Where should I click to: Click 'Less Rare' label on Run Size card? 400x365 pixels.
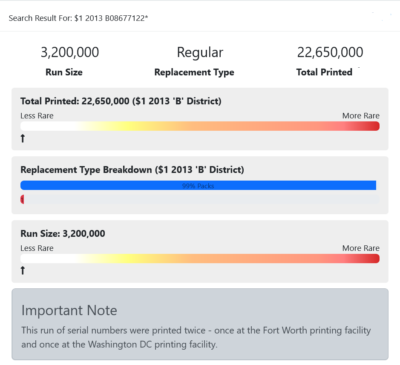click(x=37, y=248)
